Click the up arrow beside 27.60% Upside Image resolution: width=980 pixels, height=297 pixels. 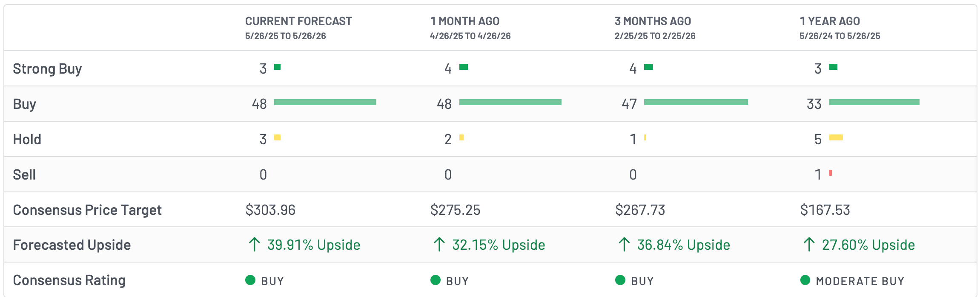pyautogui.click(x=808, y=244)
